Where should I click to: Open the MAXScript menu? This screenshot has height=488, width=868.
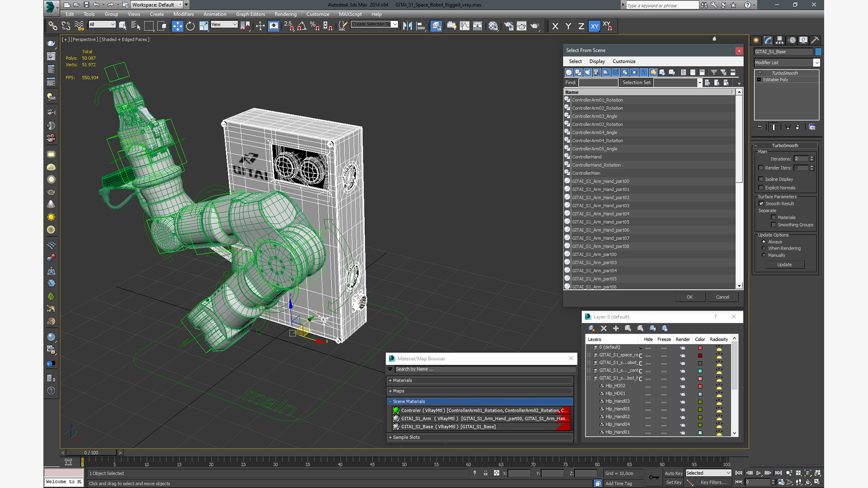pyautogui.click(x=350, y=14)
